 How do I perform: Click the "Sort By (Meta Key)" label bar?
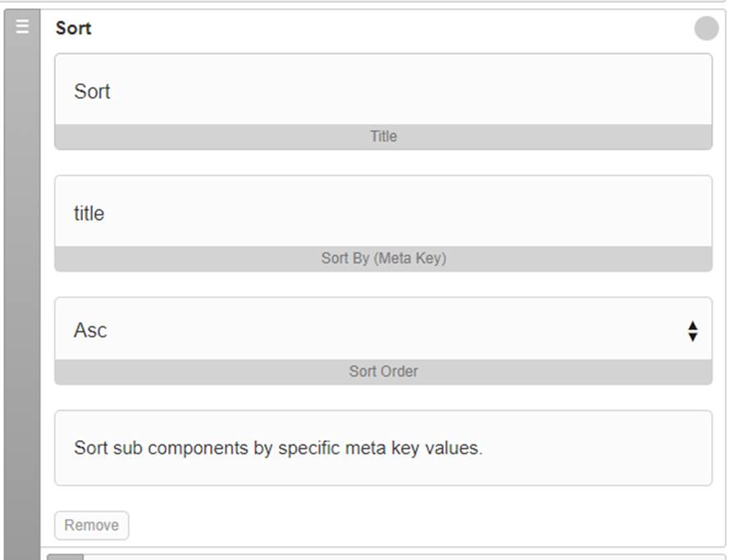[383, 258]
